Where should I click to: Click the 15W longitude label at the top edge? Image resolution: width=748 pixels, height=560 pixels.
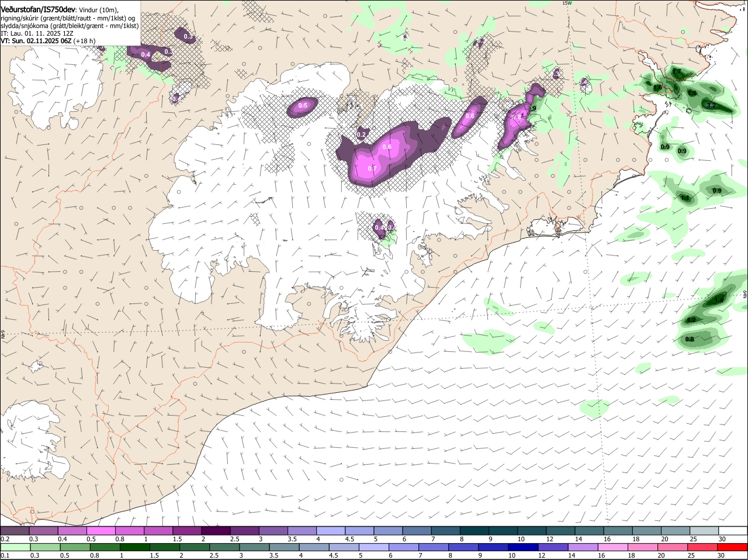coord(567,3)
